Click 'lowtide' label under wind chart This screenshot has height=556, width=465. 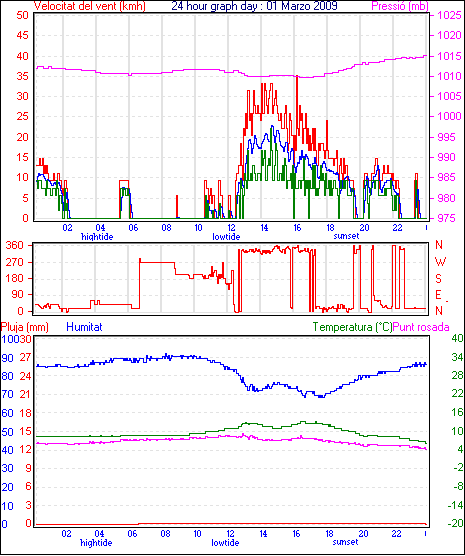226,237
